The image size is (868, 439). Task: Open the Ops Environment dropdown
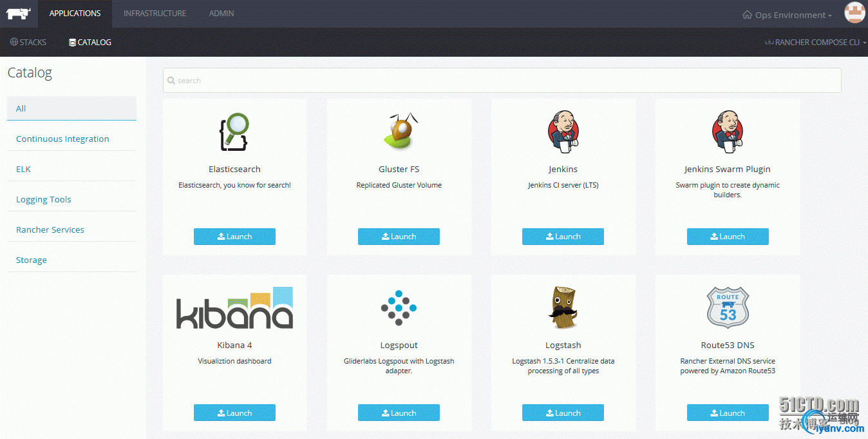coord(787,15)
